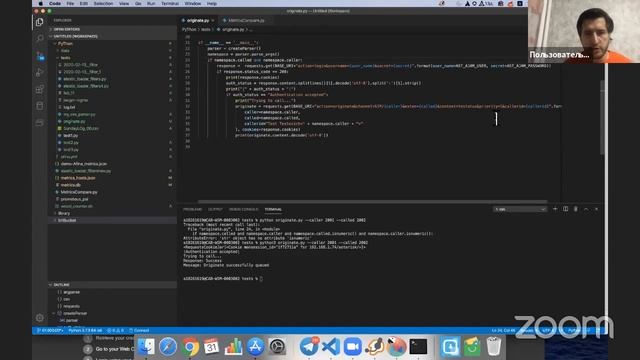Open System Preferences from the Dock
640x360 pixels.
point(277,347)
